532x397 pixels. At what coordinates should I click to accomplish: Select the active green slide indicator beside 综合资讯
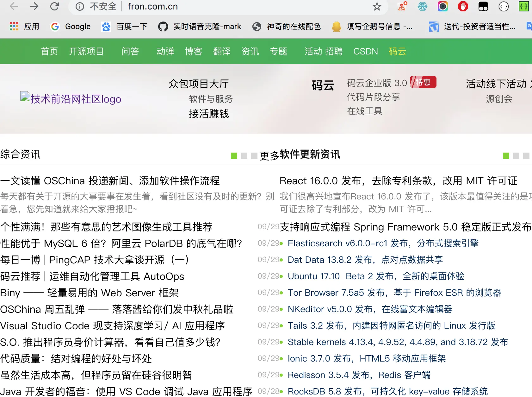(x=233, y=156)
